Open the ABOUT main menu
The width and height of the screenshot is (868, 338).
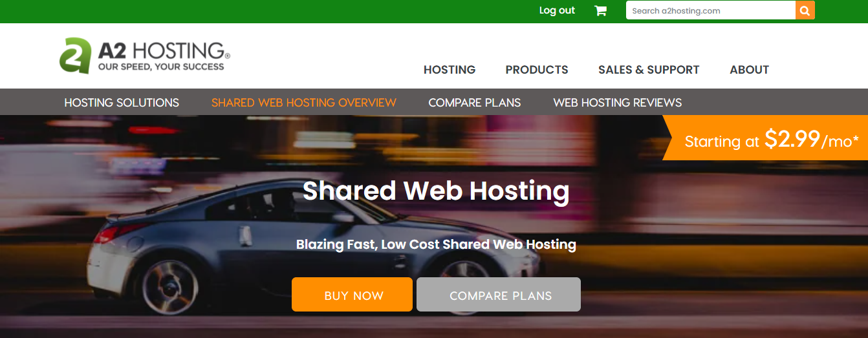[749, 70]
